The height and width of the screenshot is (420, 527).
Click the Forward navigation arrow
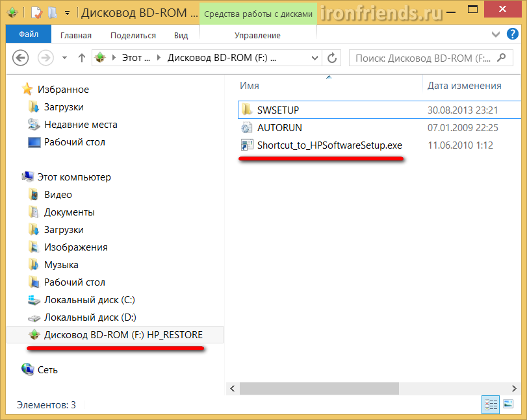tap(45, 58)
